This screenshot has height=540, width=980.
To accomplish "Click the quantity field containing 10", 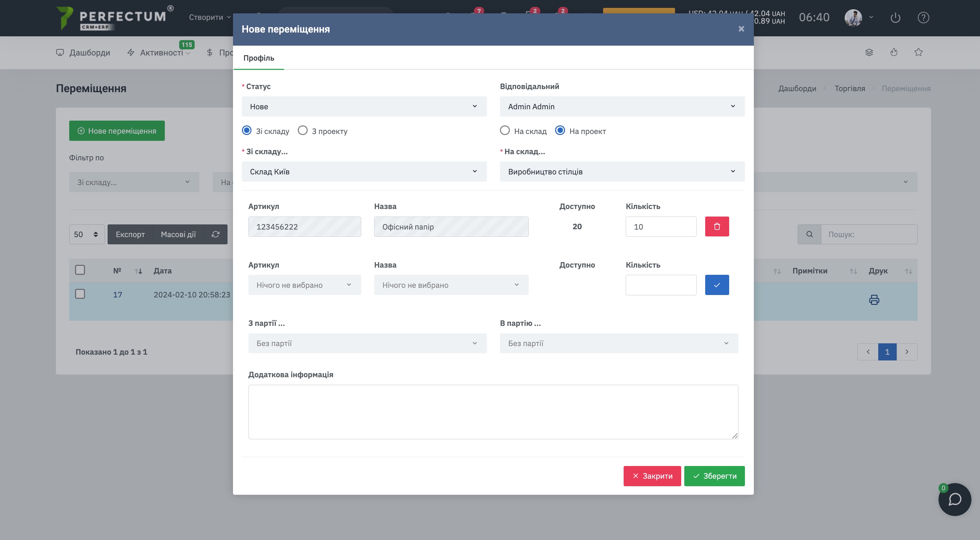I will point(661,226).
